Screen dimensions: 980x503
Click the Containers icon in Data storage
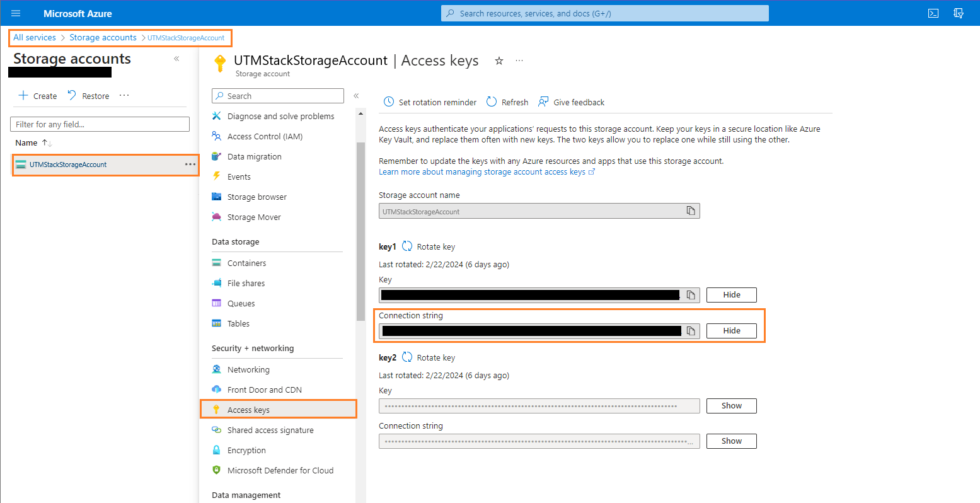coord(217,263)
